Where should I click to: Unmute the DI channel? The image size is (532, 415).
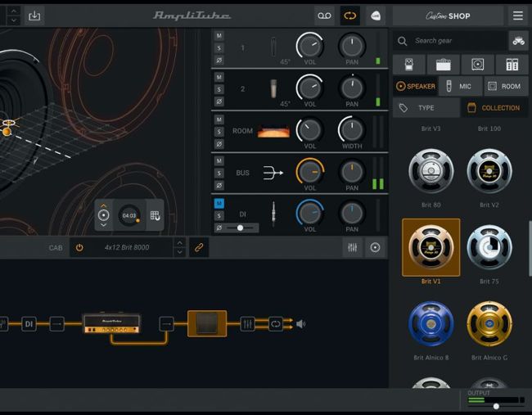[x=219, y=202]
